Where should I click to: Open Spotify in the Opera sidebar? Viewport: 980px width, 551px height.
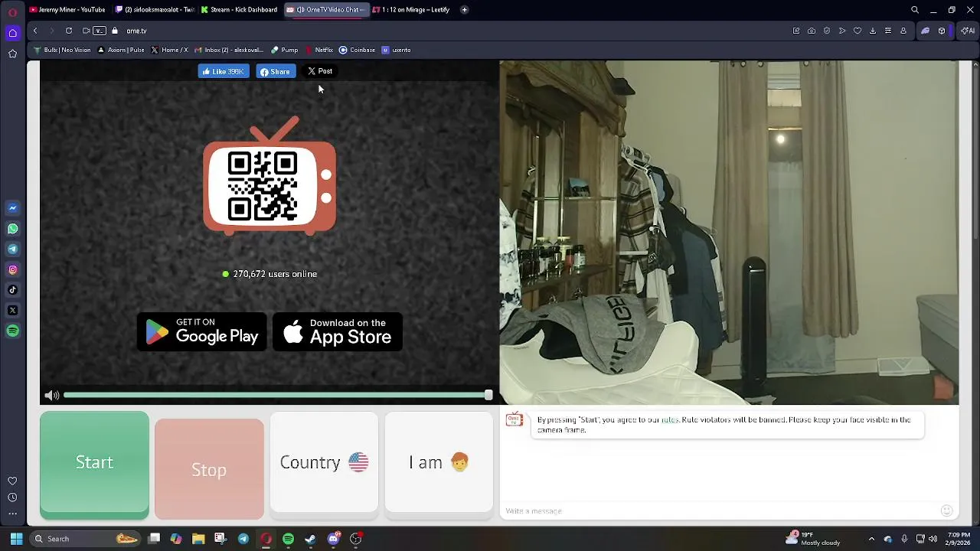(12, 331)
